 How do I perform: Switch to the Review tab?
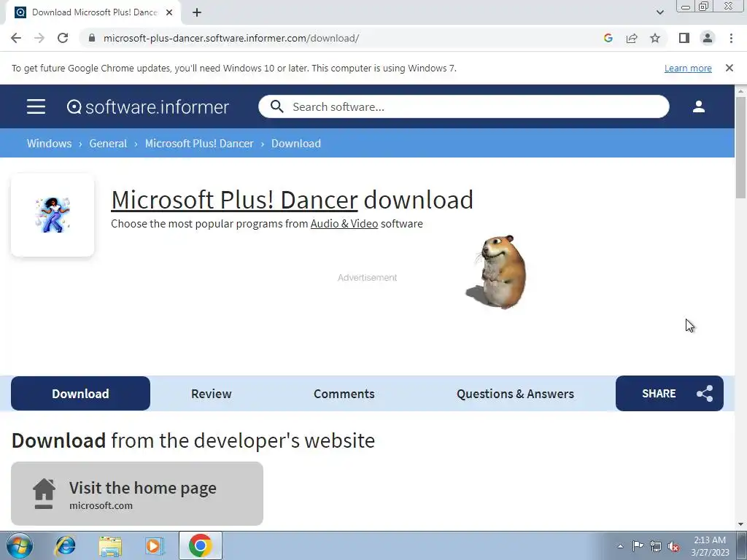coord(211,394)
